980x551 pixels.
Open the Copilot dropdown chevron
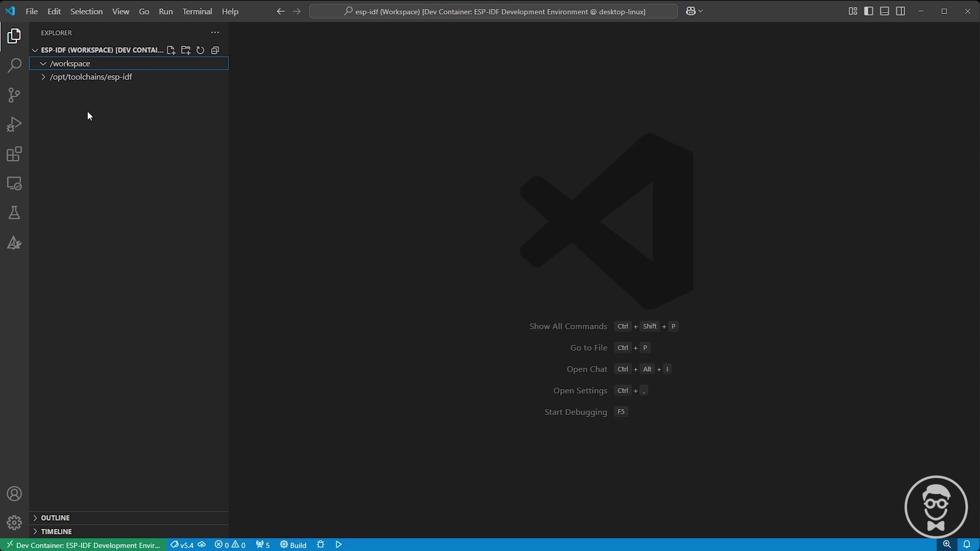coord(701,11)
